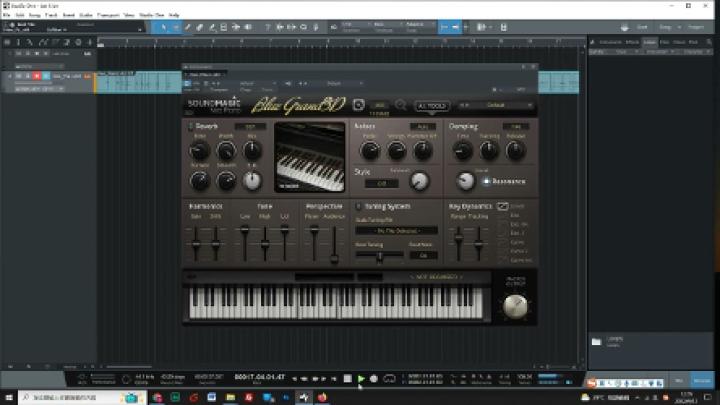Viewport: 720px width, 405px height.
Task: Click the Stop button in transport
Action: 348,379
